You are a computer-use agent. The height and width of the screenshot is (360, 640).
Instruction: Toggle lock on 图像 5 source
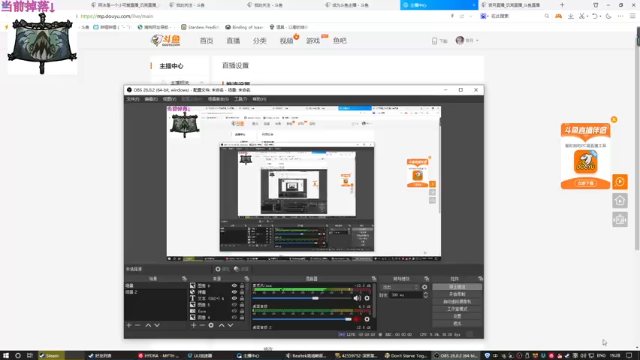click(x=242, y=304)
